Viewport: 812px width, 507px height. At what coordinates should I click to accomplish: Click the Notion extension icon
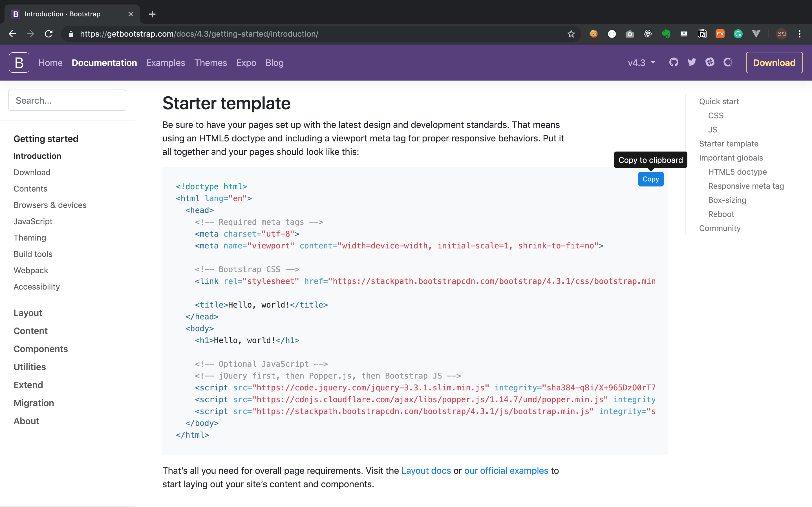coord(702,34)
